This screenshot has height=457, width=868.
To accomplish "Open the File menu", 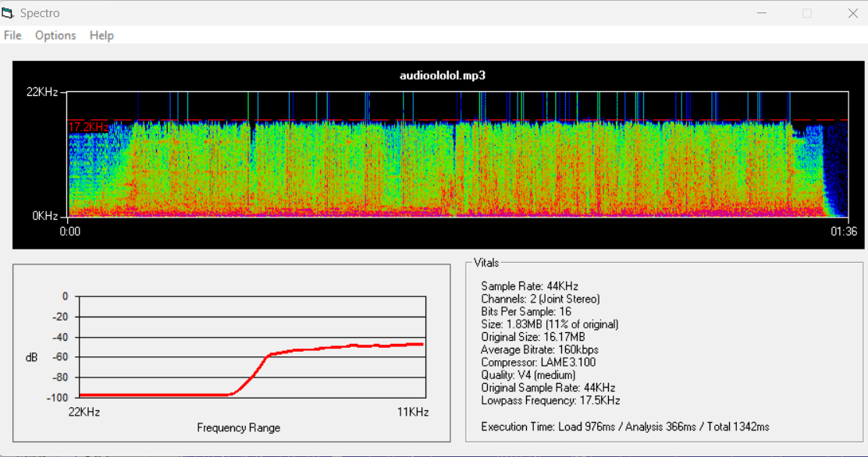I will 12,35.
